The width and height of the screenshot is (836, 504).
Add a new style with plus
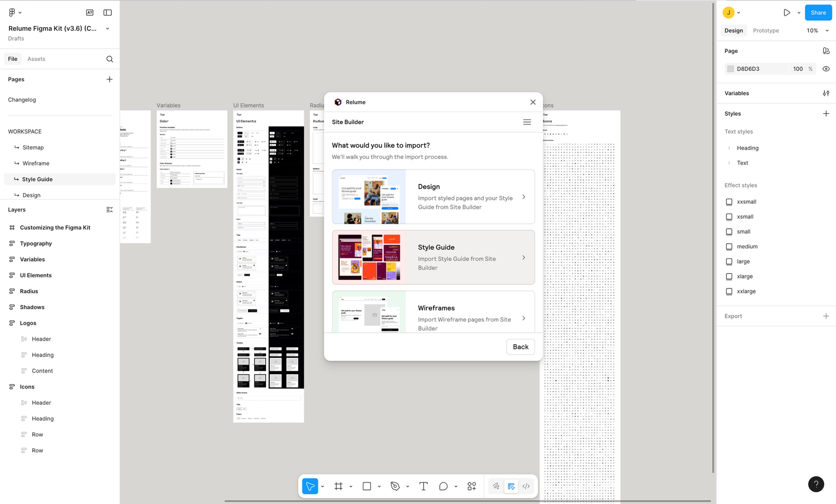(x=826, y=114)
